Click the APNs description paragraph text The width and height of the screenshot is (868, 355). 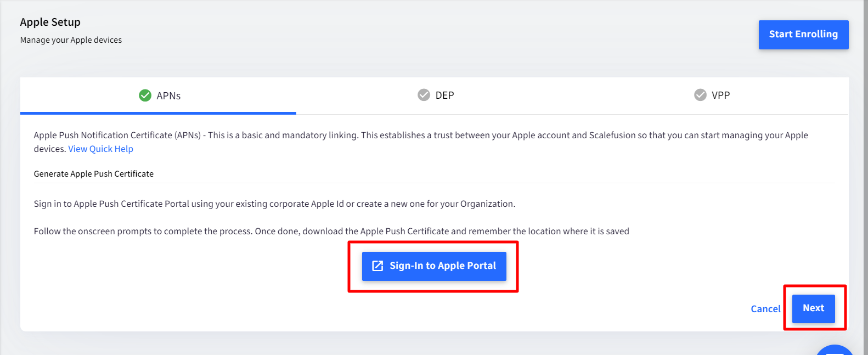(x=421, y=142)
